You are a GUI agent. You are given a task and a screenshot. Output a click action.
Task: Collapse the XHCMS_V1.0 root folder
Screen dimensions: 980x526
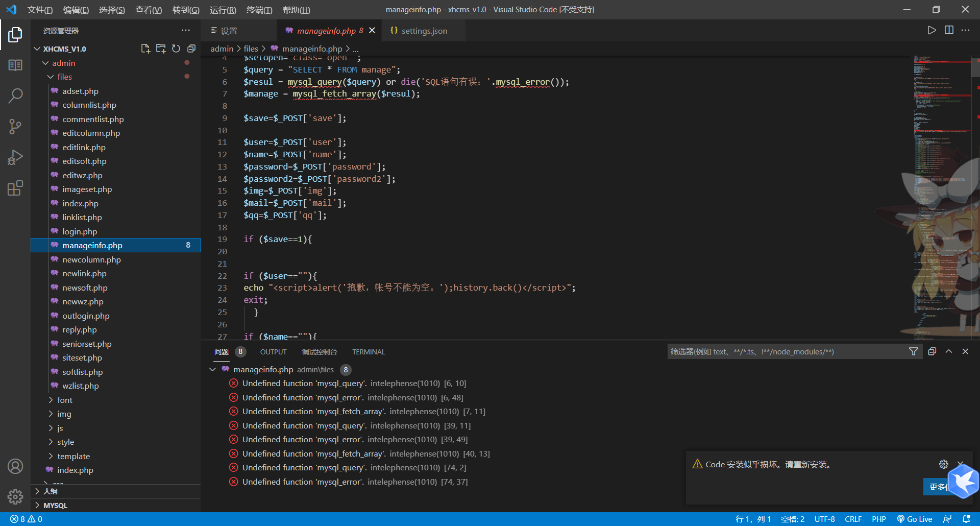tap(37, 49)
